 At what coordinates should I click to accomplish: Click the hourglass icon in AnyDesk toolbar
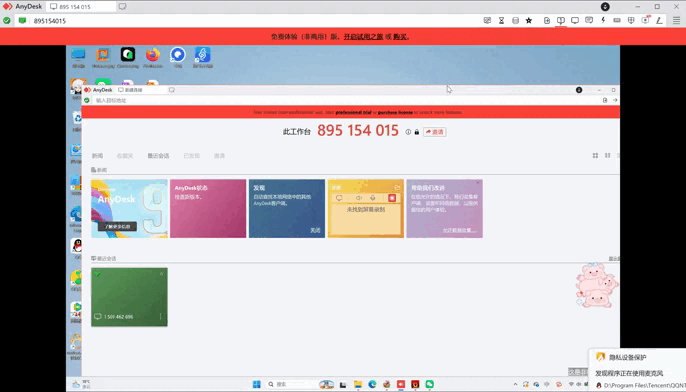coord(501,21)
